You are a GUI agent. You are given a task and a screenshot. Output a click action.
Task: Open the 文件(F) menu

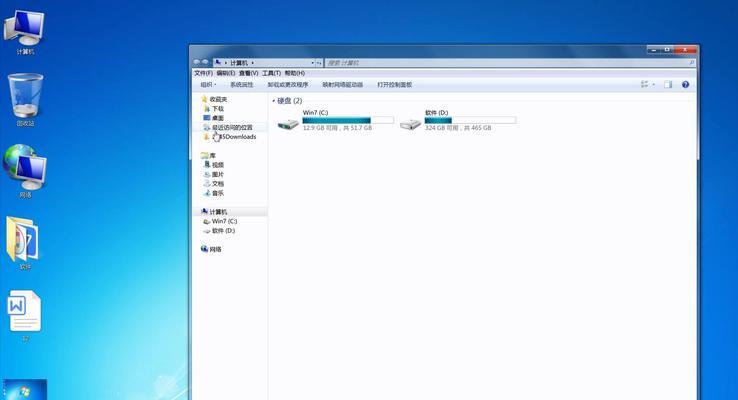203,73
